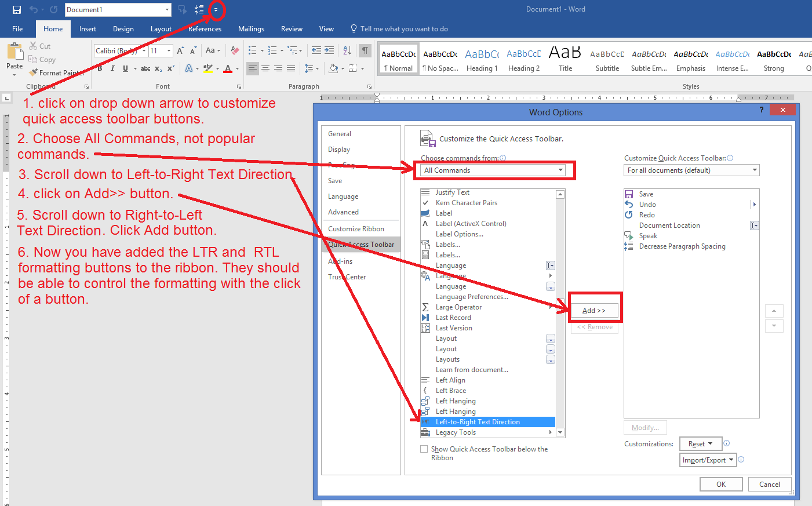Click OK in Word Options
Image resolution: width=812 pixels, height=506 pixels.
(721, 485)
